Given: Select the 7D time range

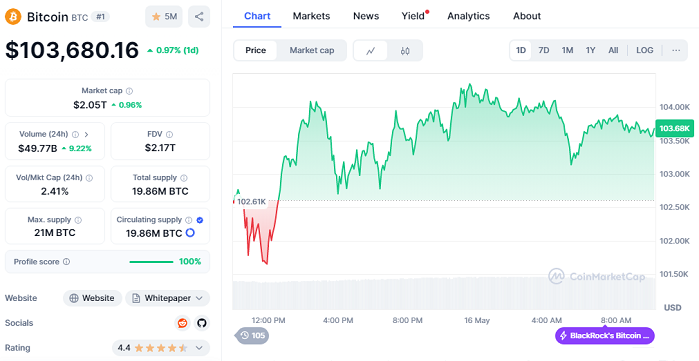Looking at the screenshot, I should click(543, 50).
